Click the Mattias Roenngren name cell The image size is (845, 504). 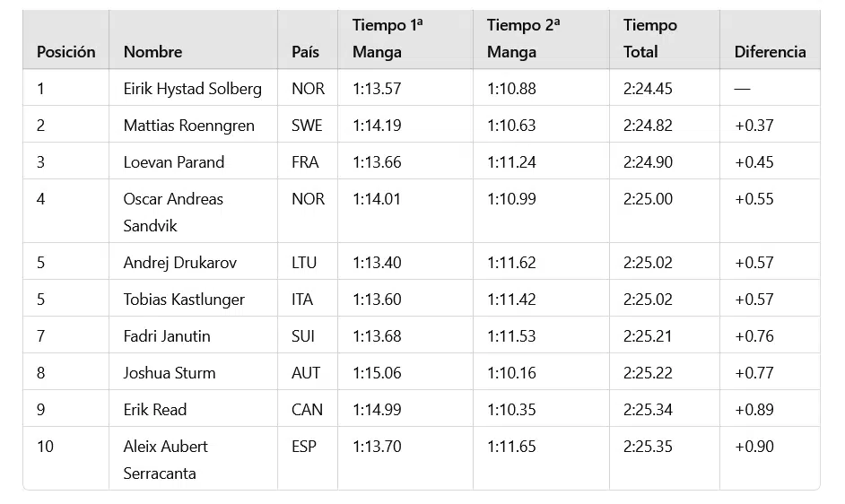tap(188, 126)
